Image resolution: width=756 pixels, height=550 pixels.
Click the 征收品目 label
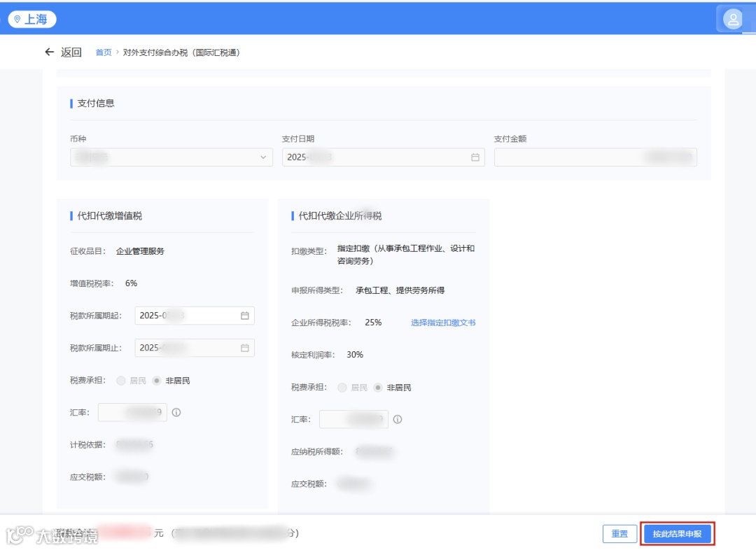[x=87, y=251]
